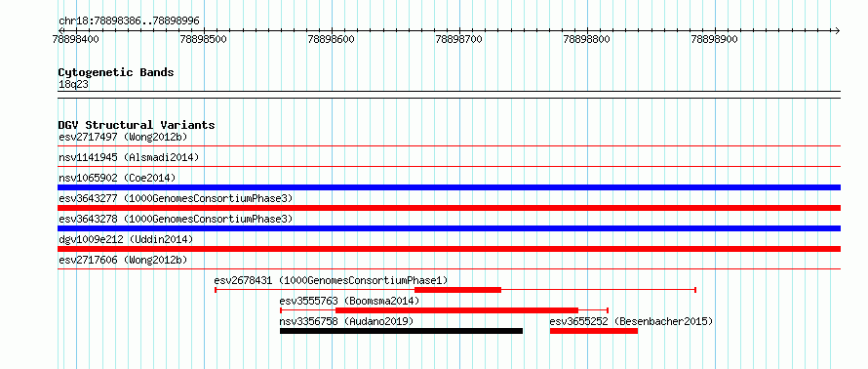
Task: Click the 18q23 cytogenetic band bar
Action: tap(450, 95)
